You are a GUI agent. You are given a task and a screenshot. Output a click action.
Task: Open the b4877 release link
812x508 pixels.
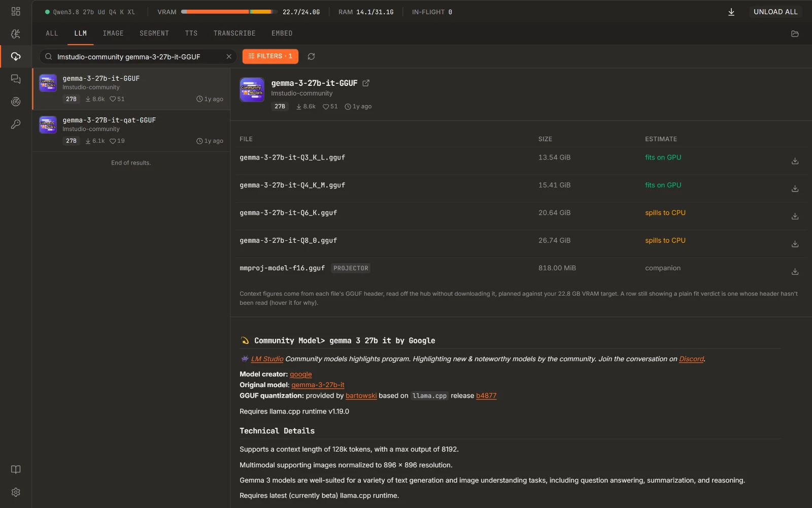(x=486, y=396)
